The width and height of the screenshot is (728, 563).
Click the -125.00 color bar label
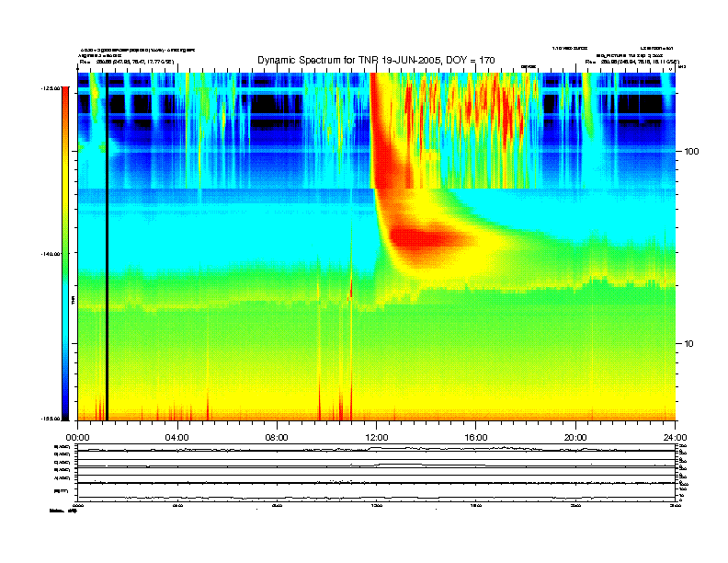51,87
